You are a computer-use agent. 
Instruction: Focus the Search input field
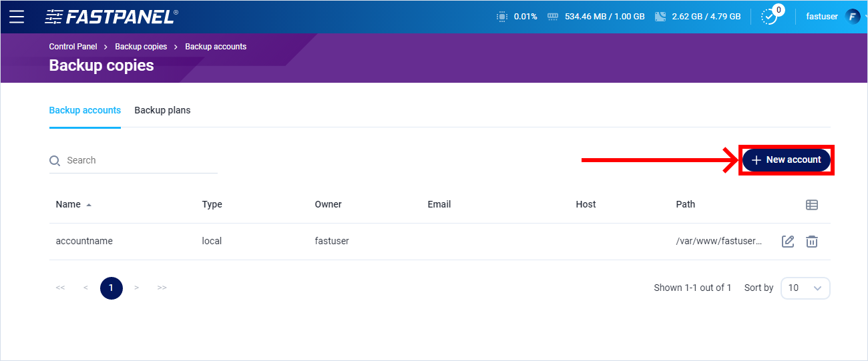(x=134, y=161)
